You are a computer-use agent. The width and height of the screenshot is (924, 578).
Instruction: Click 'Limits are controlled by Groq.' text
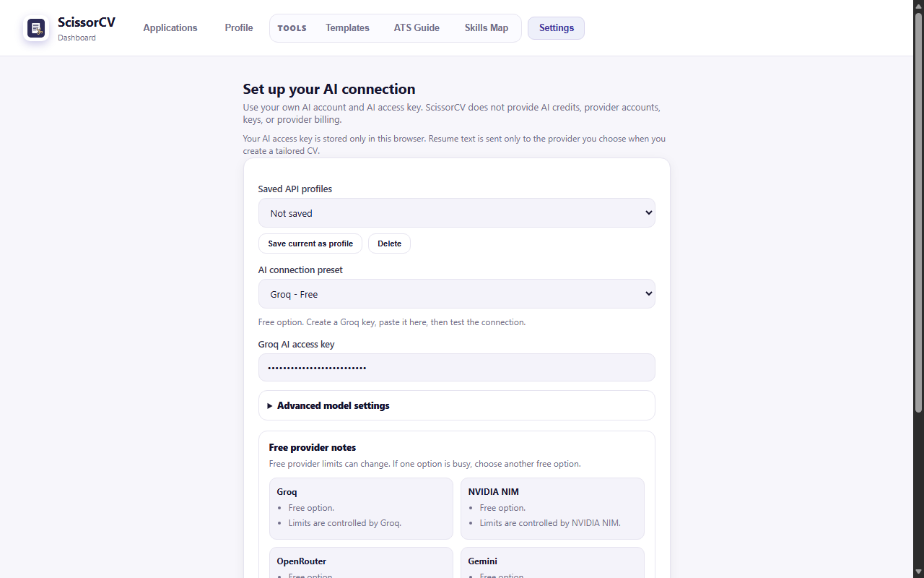click(x=344, y=523)
